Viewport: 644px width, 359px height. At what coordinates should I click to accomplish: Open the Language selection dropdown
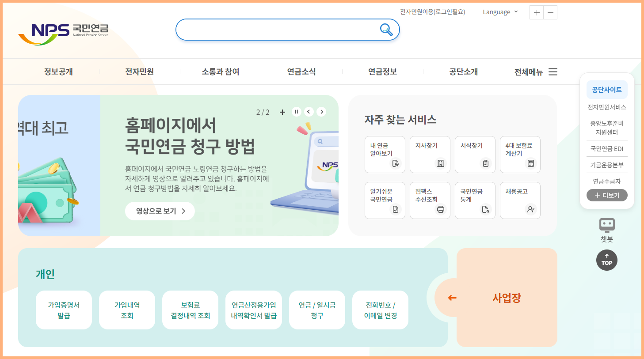[x=500, y=12]
